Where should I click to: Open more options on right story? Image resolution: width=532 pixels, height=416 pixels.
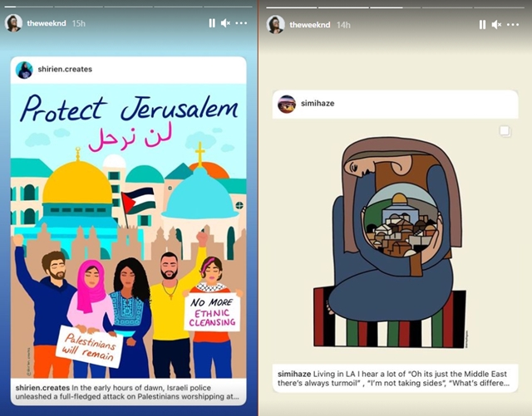coord(513,24)
